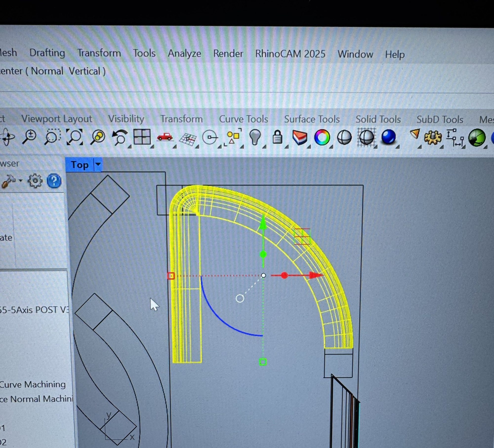Click the green sphere icon
This screenshot has height=448, width=494.
point(477,137)
